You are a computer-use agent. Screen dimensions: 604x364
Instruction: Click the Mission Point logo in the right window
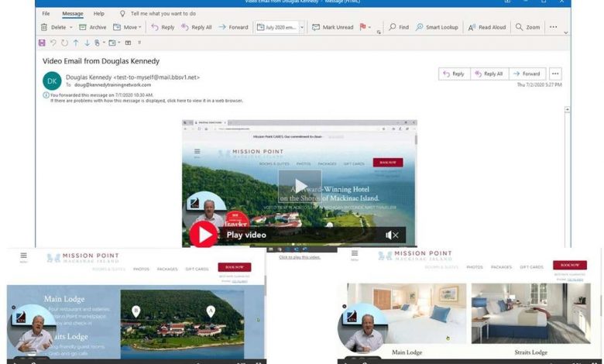(415, 256)
